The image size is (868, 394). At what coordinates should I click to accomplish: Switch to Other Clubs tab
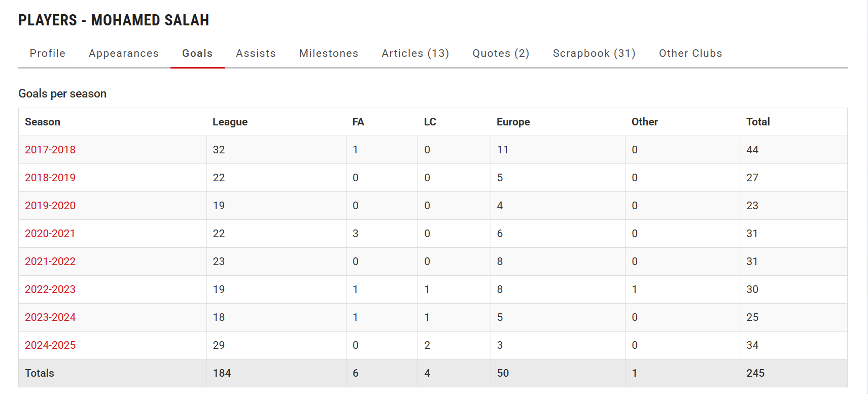pyautogui.click(x=690, y=53)
